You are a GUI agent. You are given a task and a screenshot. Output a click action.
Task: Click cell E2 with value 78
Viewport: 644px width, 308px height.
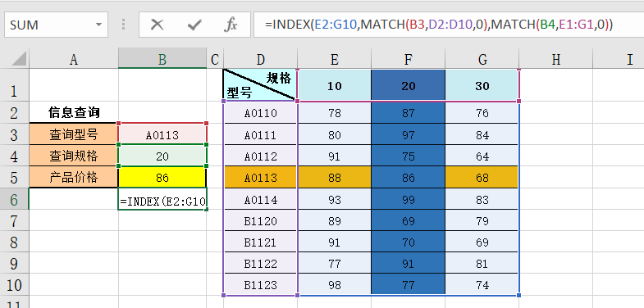coord(335,112)
